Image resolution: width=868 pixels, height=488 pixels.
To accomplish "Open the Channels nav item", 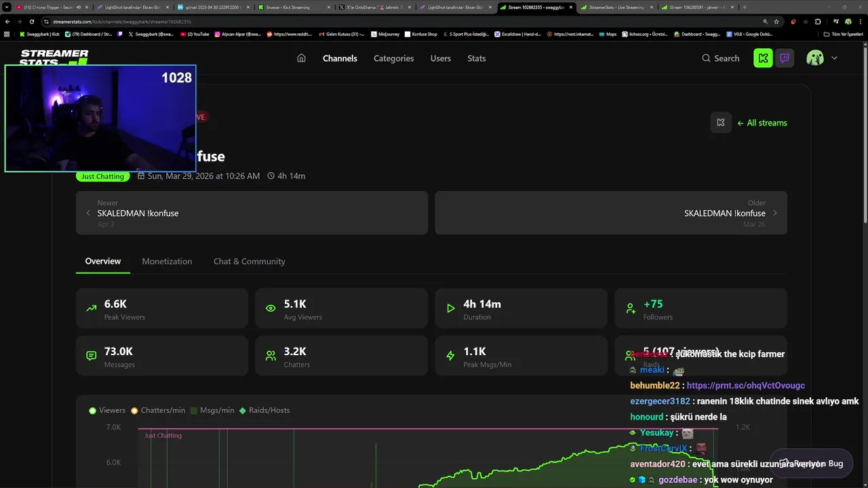I will pos(340,58).
